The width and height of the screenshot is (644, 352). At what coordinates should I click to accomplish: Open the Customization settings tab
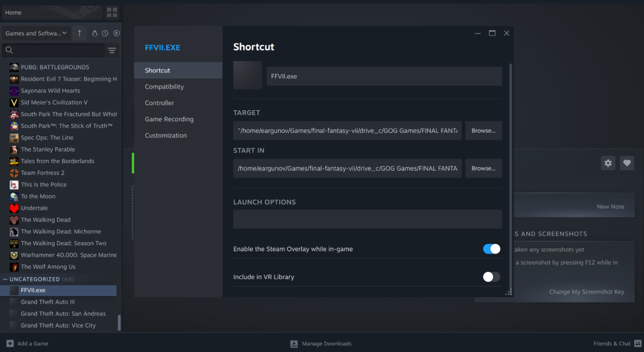(x=166, y=135)
